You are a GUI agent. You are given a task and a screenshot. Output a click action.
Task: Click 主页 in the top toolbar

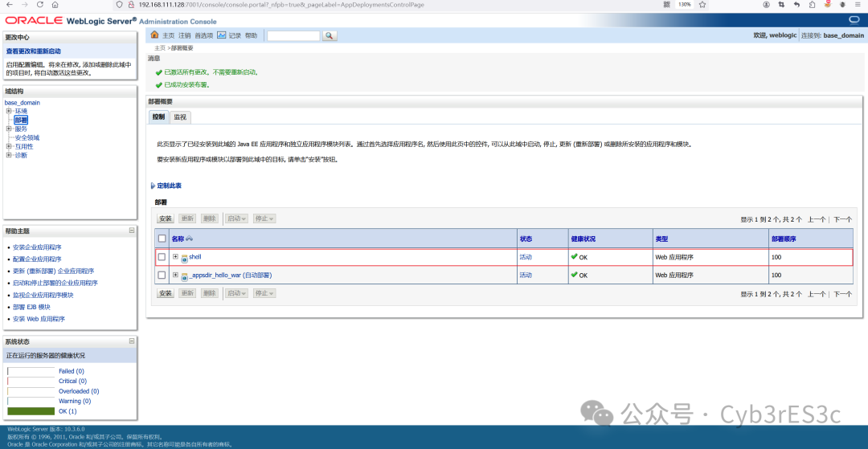(x=168, y=35)
